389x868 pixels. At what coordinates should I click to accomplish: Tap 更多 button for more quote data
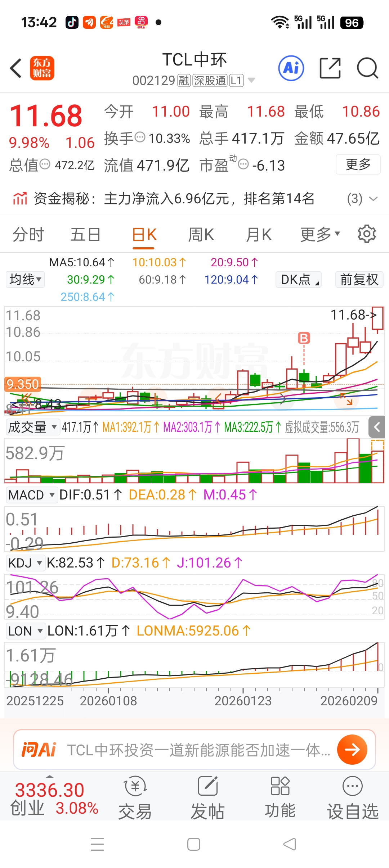[x=358, y=164]
